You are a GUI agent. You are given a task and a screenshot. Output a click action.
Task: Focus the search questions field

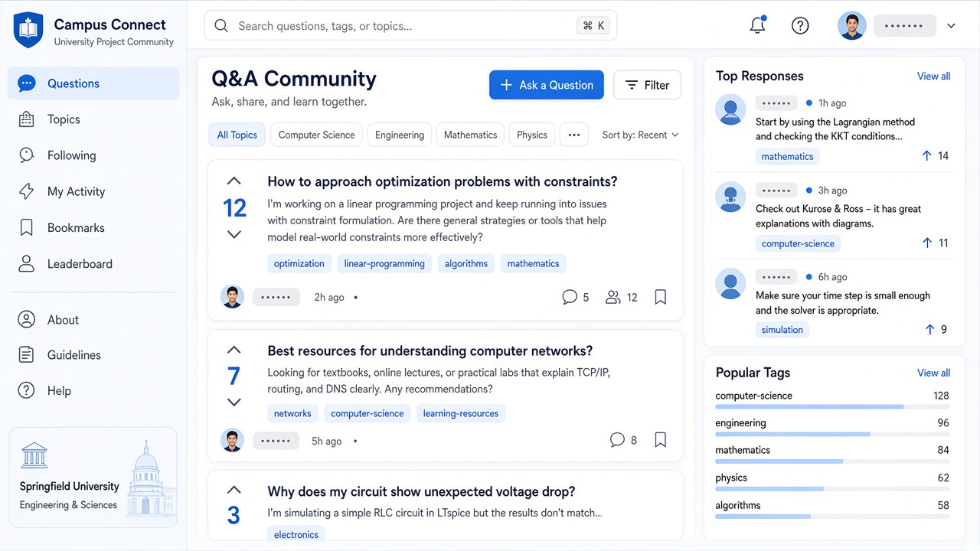pyautogui.click(x=410, y=25)
